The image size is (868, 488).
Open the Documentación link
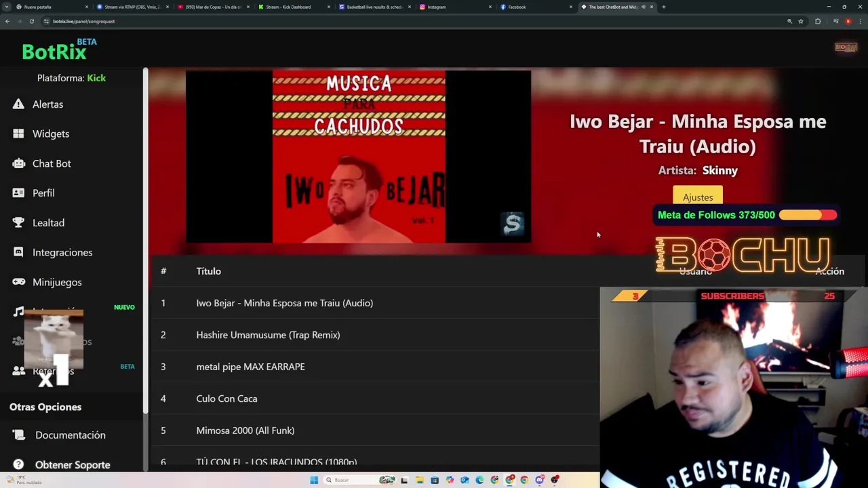click(x=71, y=435)
